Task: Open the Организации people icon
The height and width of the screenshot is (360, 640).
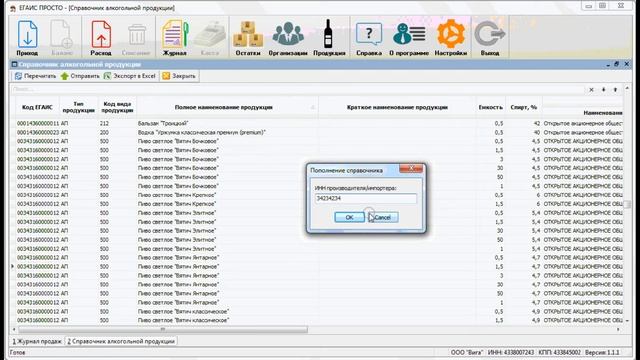Action: click(x=288, y=38)
